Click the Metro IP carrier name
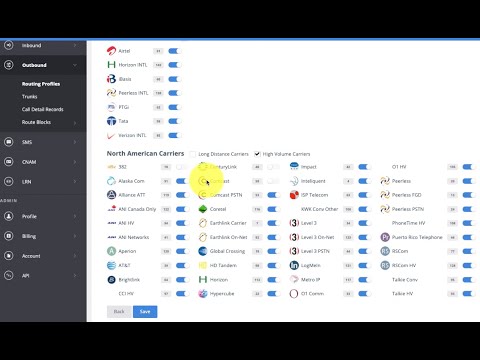This screenshot has height=360, width=480. point(310,279)
